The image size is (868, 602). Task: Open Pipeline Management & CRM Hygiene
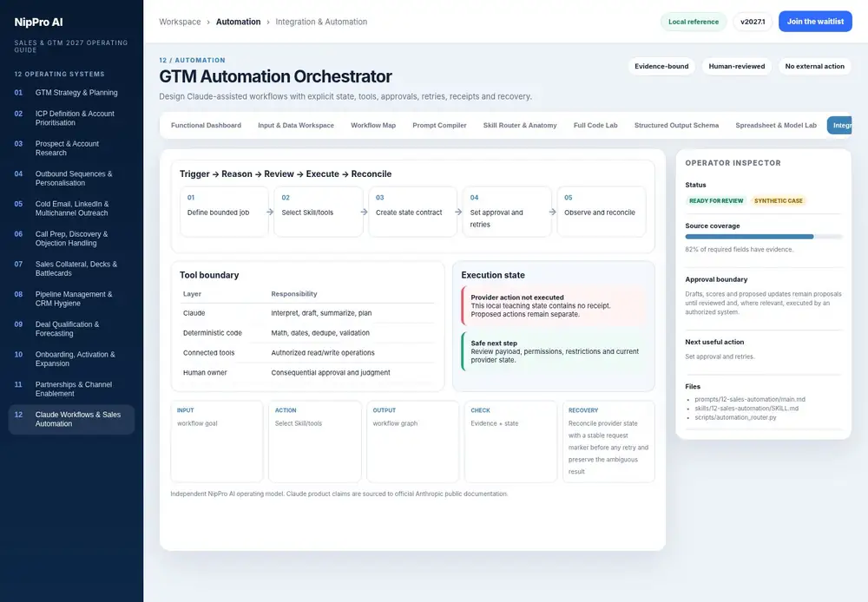click(x=71, y=298)
